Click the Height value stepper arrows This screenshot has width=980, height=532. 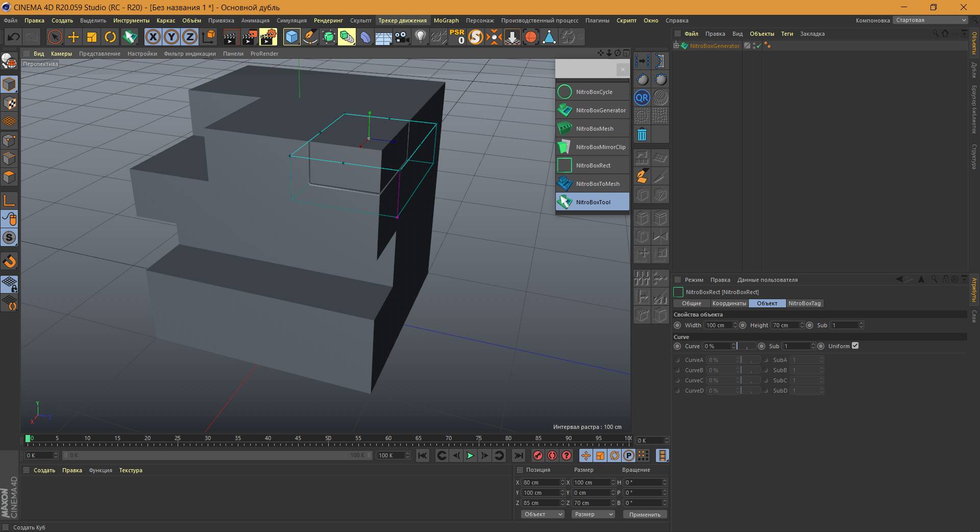(x=801, y=325)
